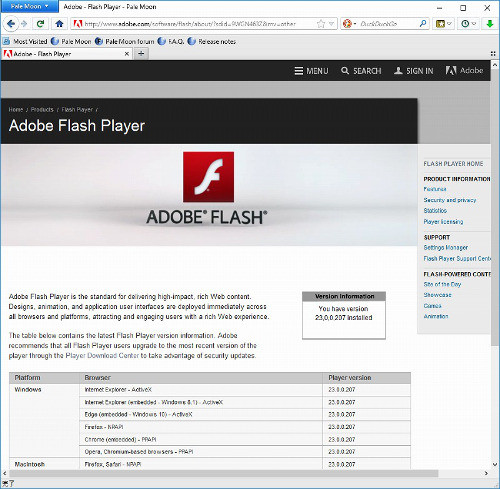The image size is (500, 489).
Task: Expand the address bar history dropdown
Action: [x=332, y=24]
